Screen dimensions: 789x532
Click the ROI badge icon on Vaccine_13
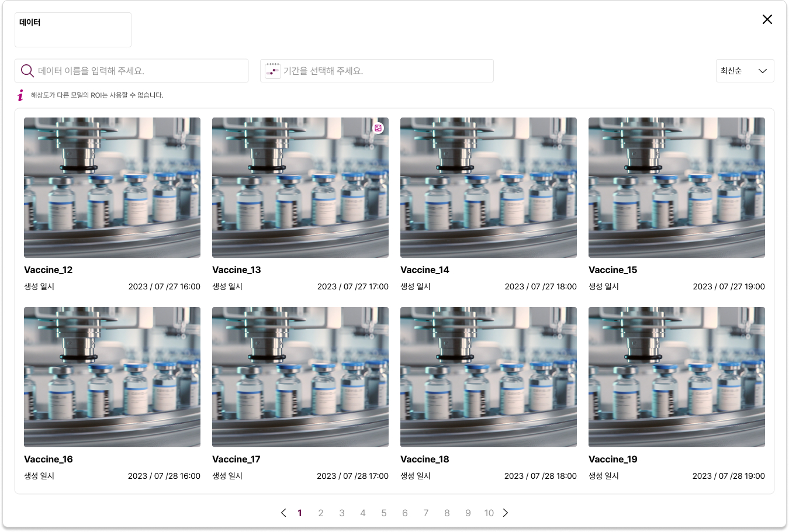tap(379, 128)
